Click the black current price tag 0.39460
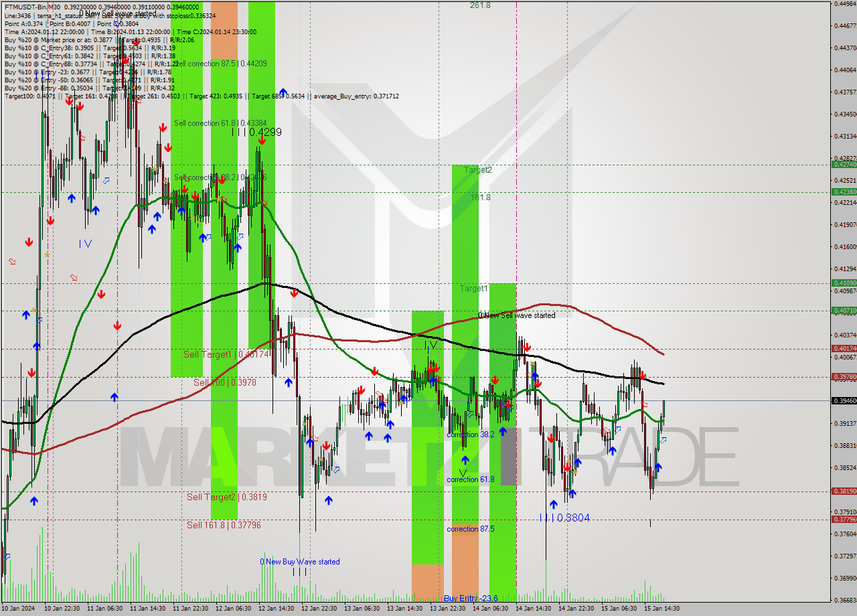 click(844, 400)
